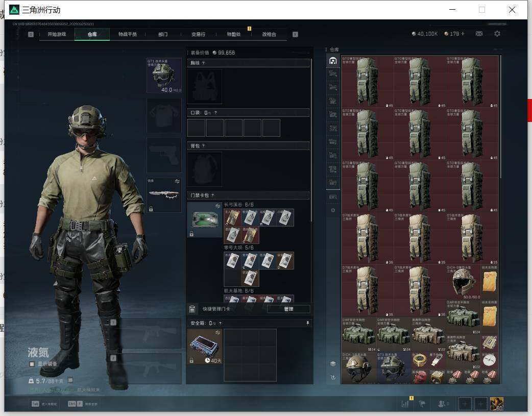Image resolution: width=532 pixels, height=416 pixels.
Task: Click first keycard under 长弓溪谷
Action: [233, 217]
